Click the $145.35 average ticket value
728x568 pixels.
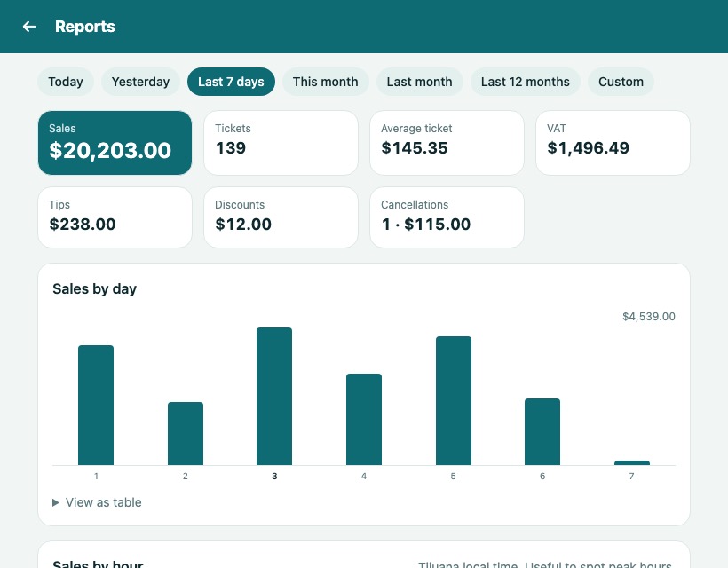pyautogui.click(x=414, y=148)
